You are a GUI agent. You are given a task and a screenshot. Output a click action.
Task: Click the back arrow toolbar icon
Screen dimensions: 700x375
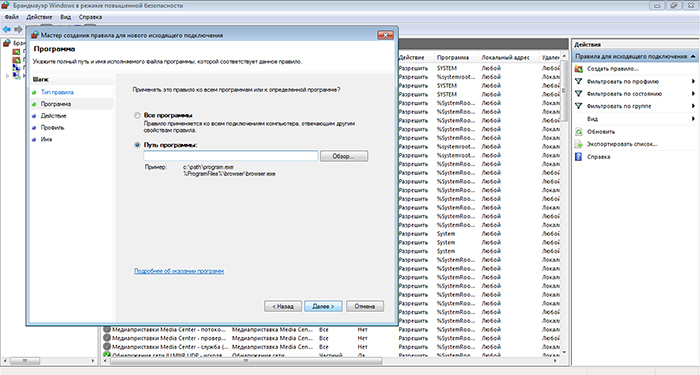pyautogui.click(x=7, y=29)
